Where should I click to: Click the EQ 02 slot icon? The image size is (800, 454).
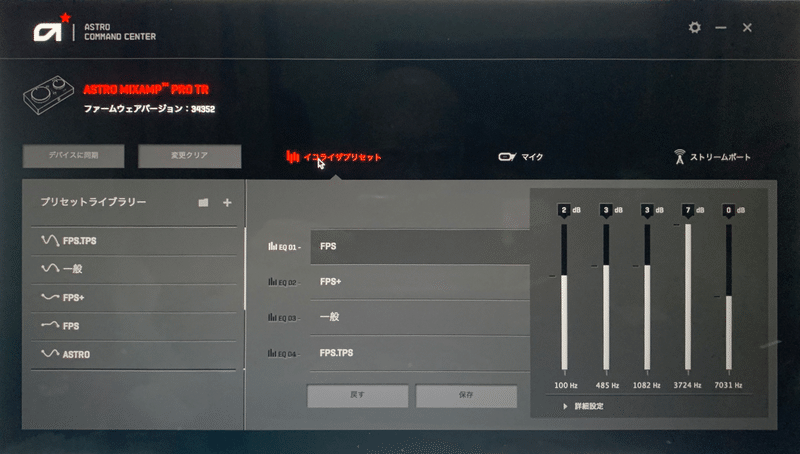pos(272,282)
